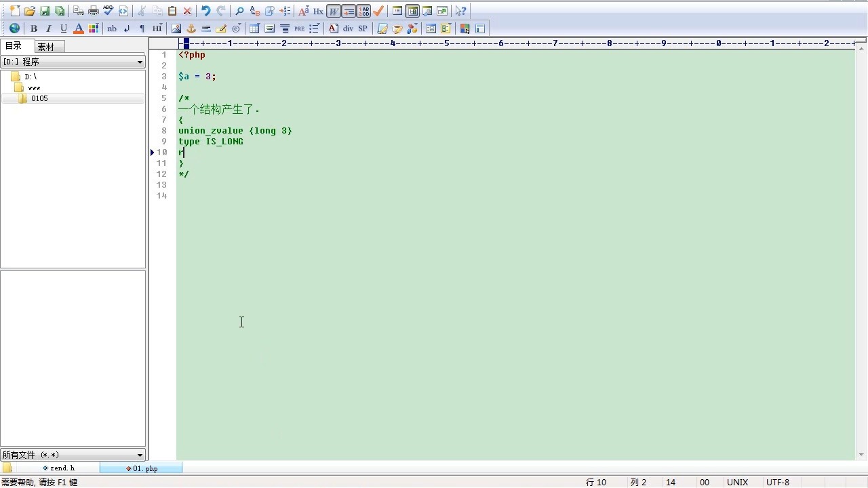Save the current file with Save icon
Viewport: 868px width, 488px height.
click(45, 11)
